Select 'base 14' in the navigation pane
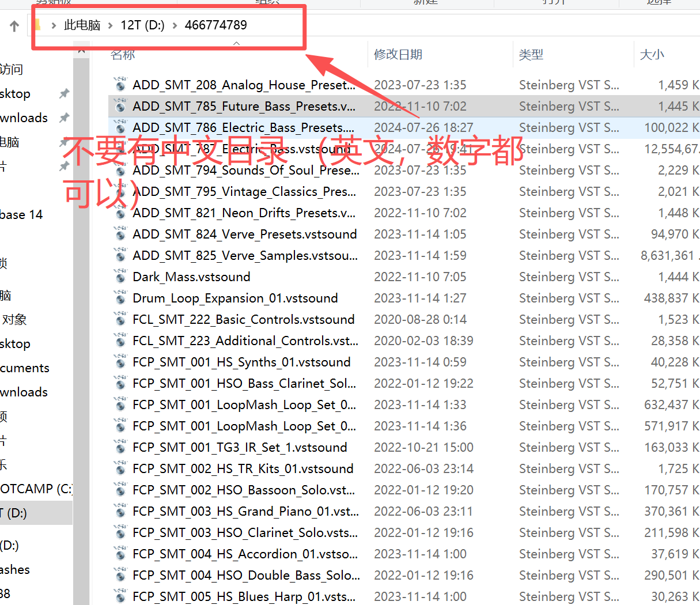The image size is (700, 605). pyautogui.click(x=21, y=215)
